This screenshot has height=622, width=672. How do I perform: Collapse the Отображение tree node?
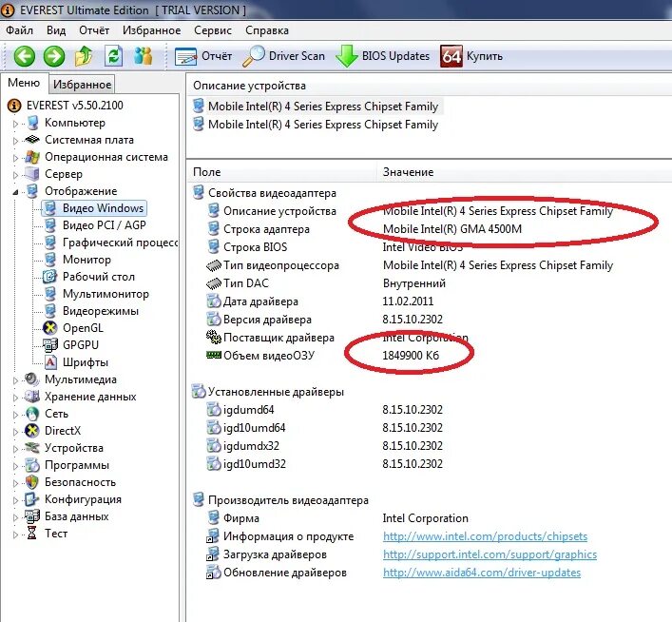15,192
